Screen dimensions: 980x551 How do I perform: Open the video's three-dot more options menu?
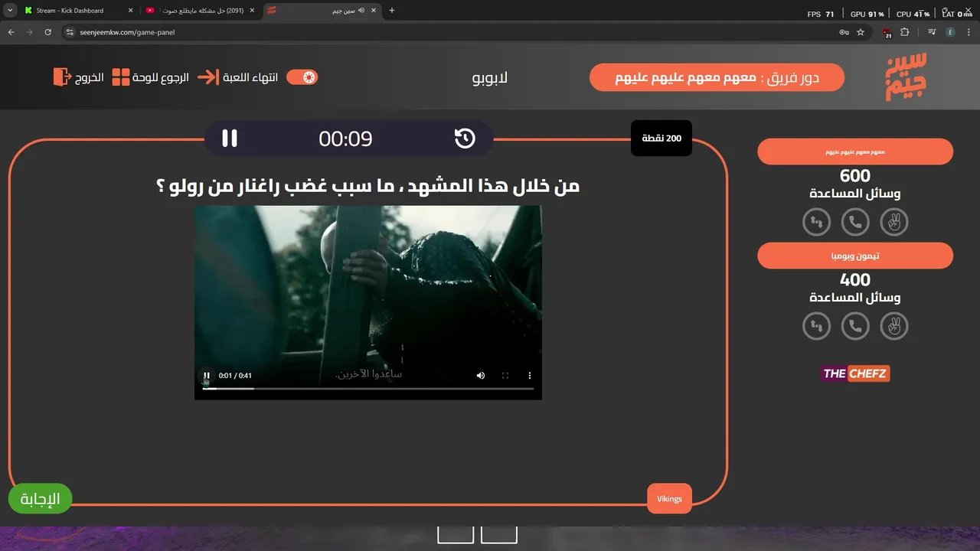tap(529, 376)
